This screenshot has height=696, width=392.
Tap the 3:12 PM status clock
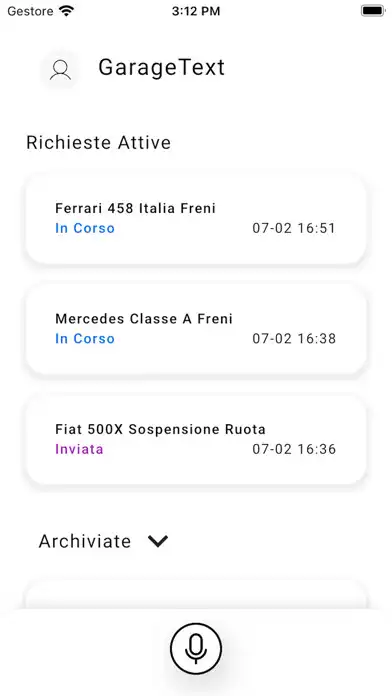196,11
